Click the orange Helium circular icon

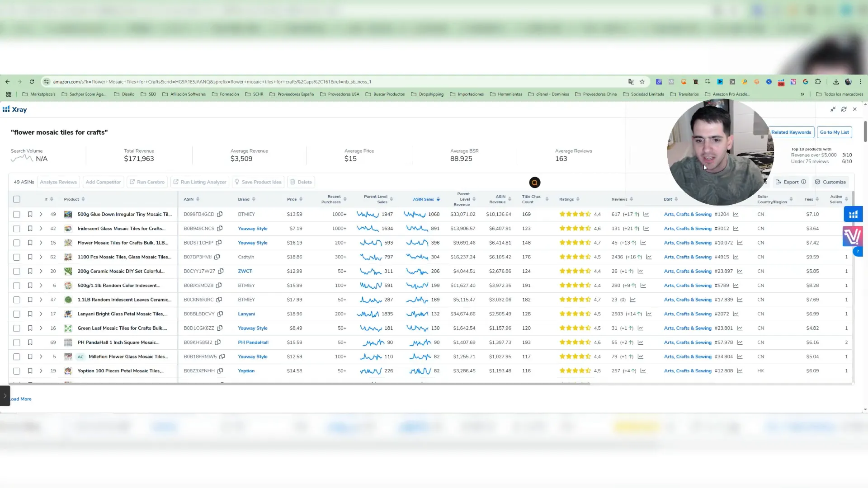[x=535, y=183]
